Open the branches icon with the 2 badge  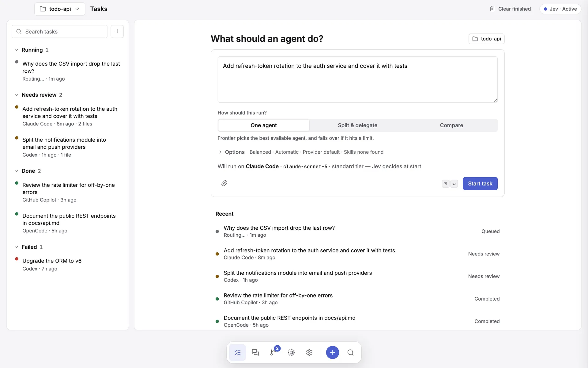(x=273, y=352)
